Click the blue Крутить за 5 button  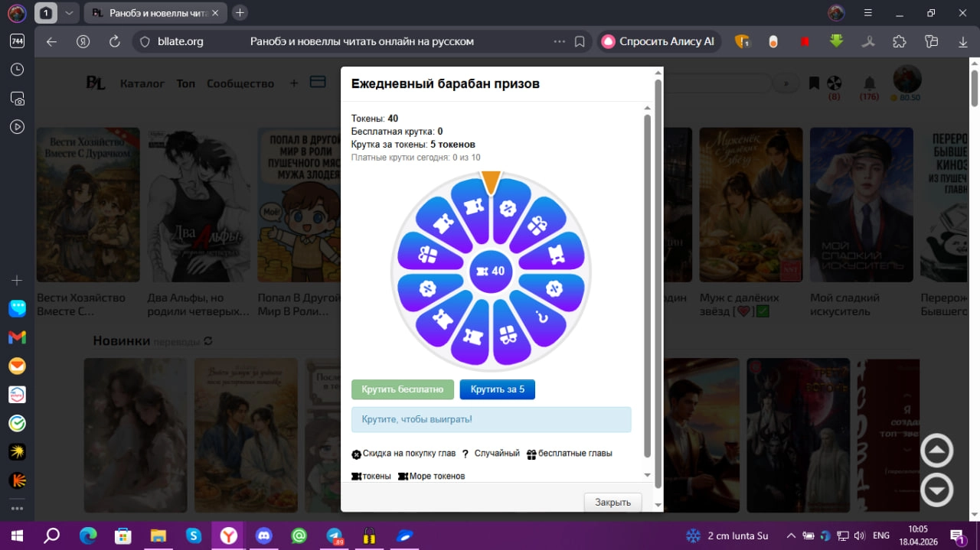pyautogui.click(x=498, y=389)
